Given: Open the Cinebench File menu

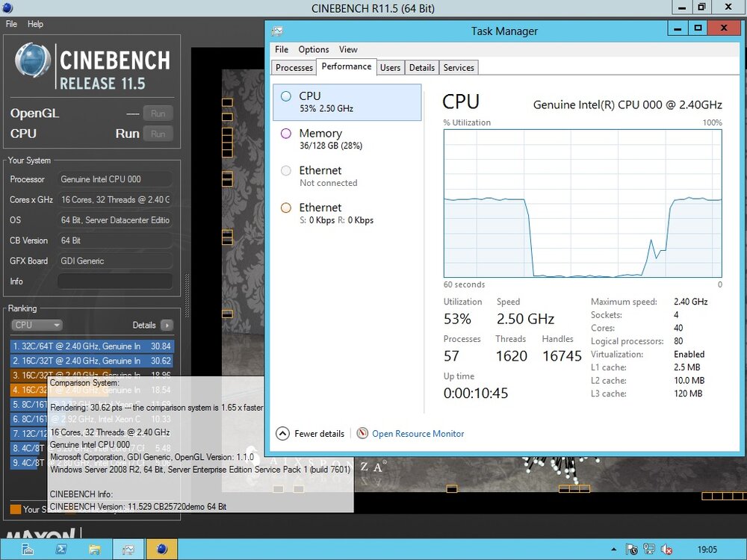Looking at the screenshot, I should (11, 24).
